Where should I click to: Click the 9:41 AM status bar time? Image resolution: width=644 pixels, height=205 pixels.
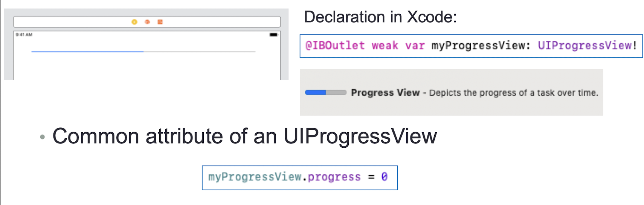(x=24, y=35)
